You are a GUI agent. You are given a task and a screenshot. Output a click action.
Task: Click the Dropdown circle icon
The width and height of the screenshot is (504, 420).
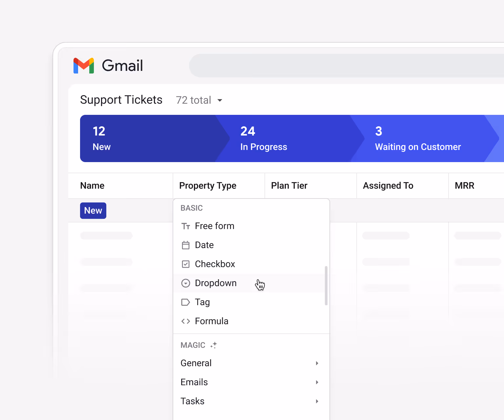[186, 283]
